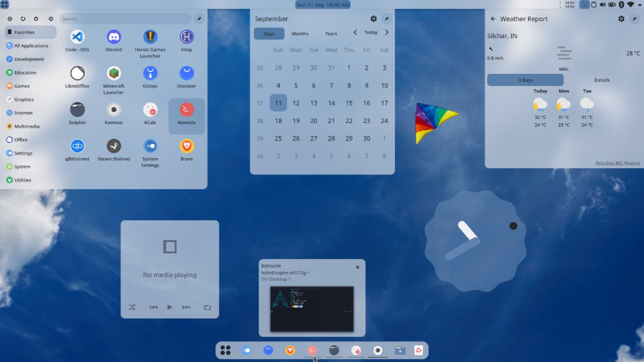Open Brave browser from the dock
The image size is (644, 362).
point(290,350)
